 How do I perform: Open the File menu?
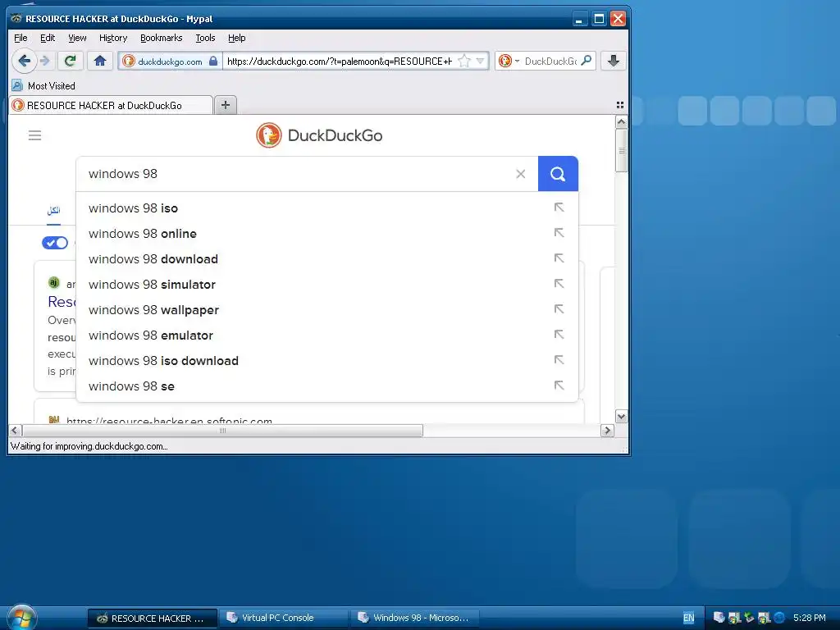coord(21,38)
